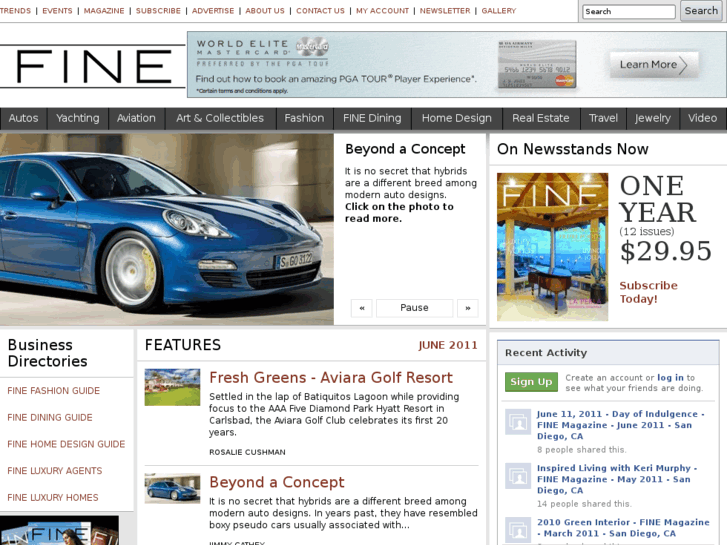Open the icon beside 2010 Green Interior post

tap(518, 530)
